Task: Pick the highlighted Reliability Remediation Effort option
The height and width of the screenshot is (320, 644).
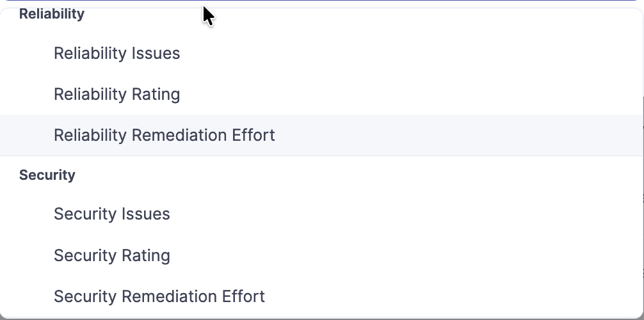Action: 165,136
